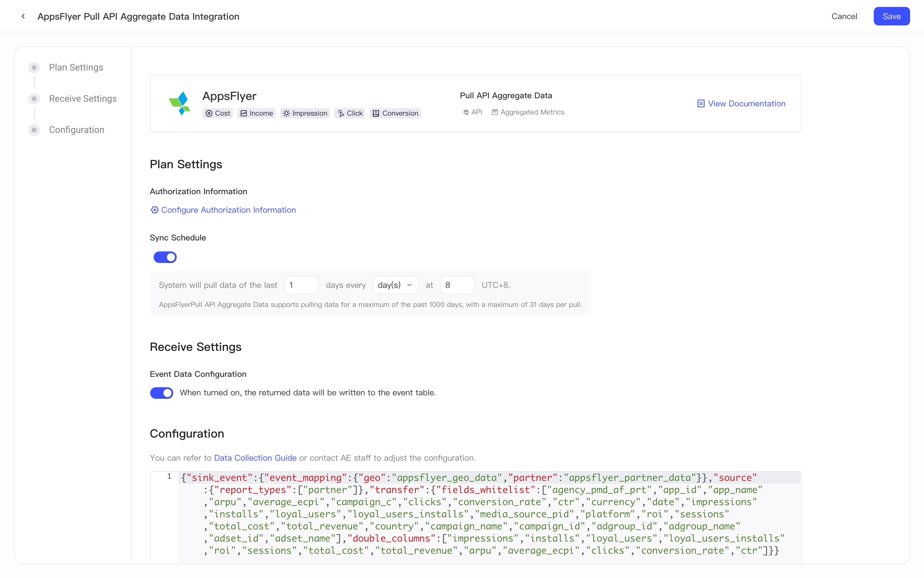This screenshot has width=924, height=578.
Task: Save the integration settings
Action: [x=892, y=16]
